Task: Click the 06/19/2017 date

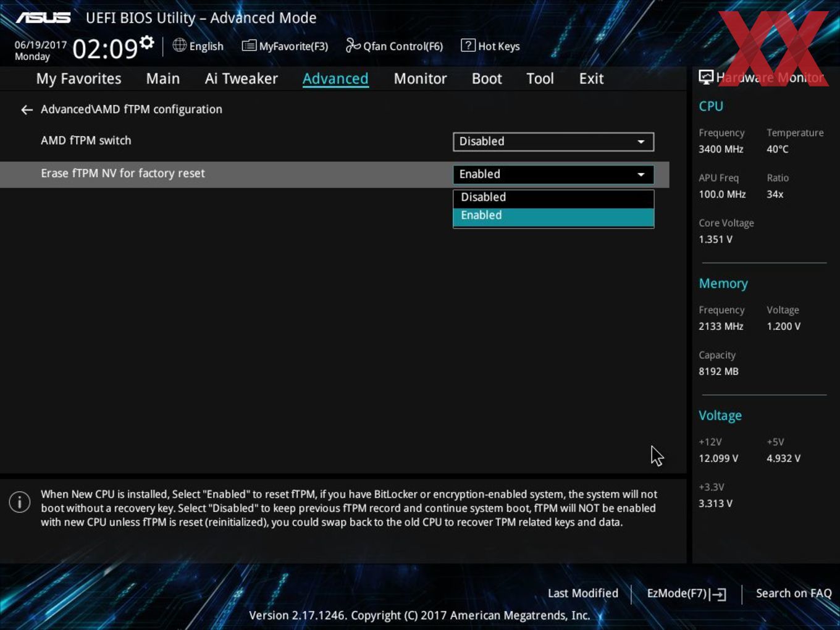Action: click(41, 45)
